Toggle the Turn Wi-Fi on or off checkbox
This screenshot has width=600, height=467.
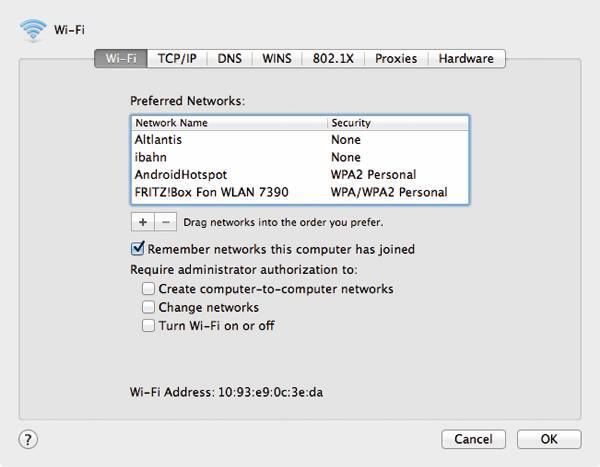148,326
